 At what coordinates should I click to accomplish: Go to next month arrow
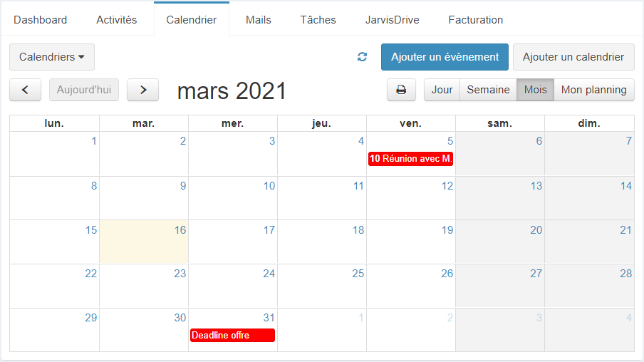click(143, 90)
